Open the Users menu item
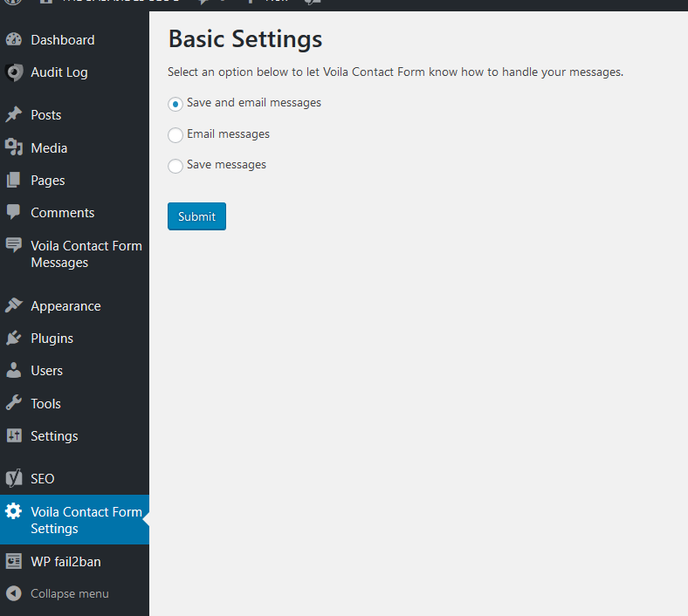 tap(46, 371)
